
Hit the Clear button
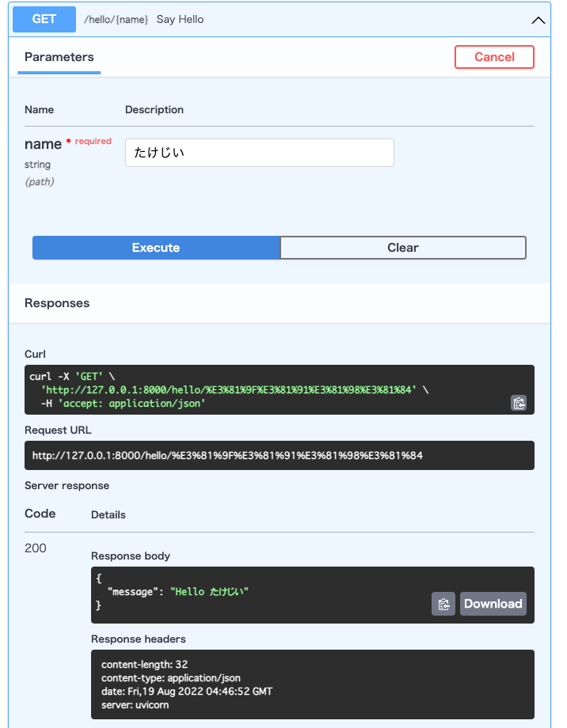tap(403, 248)
